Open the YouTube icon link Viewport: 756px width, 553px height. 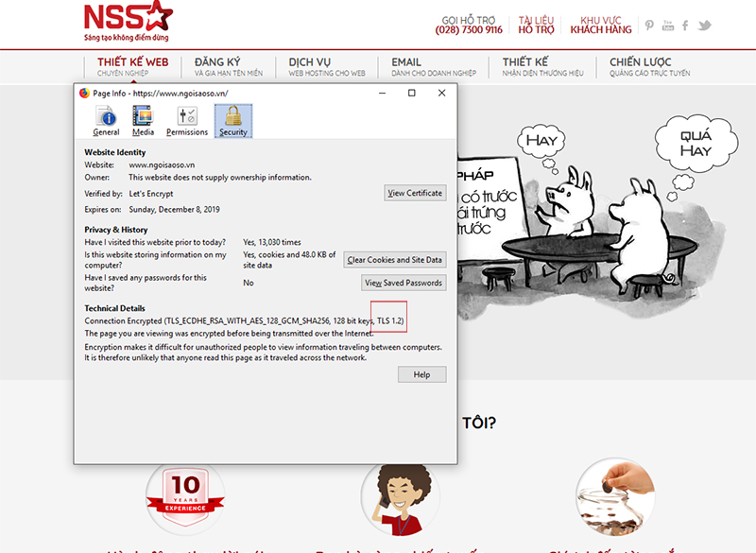[668, 25]
